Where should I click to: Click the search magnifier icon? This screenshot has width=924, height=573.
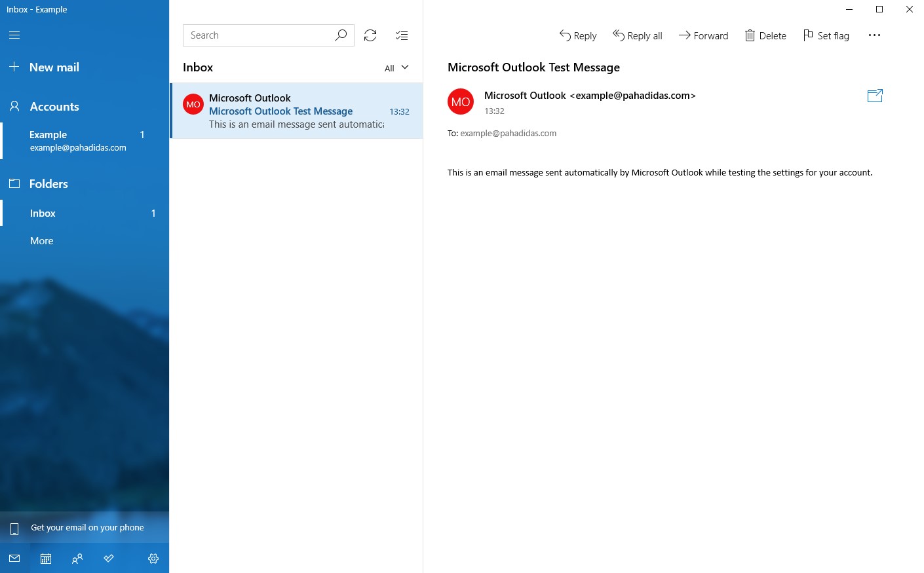pyautogui.click(x=341, y=35)
